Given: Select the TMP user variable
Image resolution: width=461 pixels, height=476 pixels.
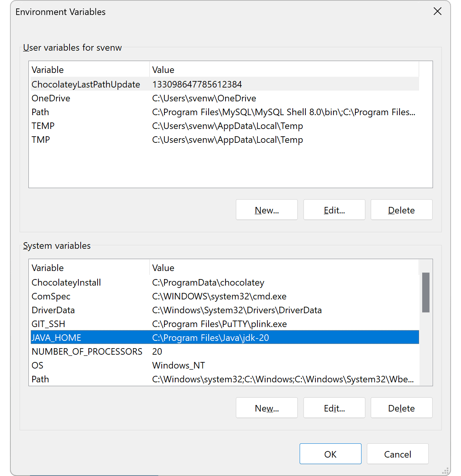Looking at the screenshot, I should tap(115, 140).
